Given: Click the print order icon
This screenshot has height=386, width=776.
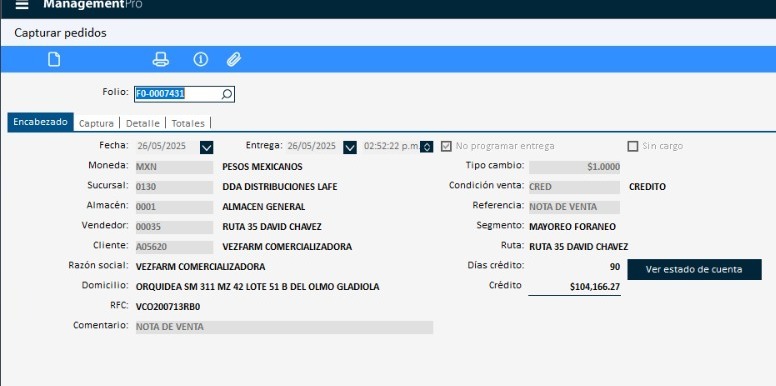Looking at the screenshot, I should (160, 59).
